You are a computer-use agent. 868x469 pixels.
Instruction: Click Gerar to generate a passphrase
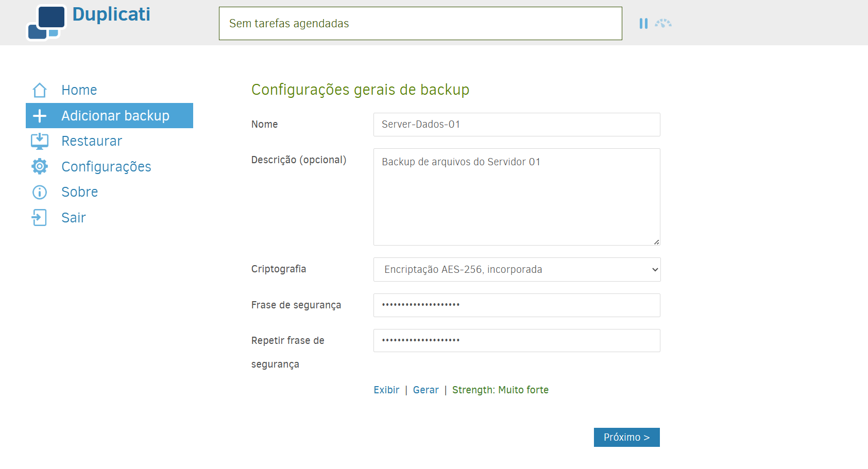pos(426,390)
